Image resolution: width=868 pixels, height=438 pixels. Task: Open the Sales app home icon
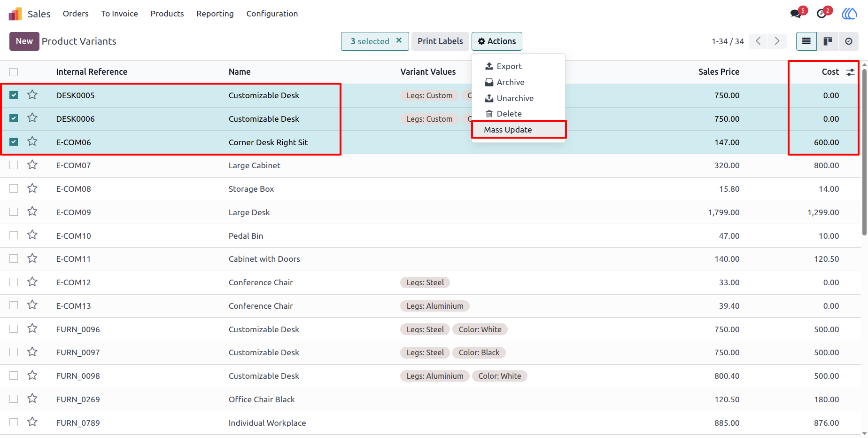[15, 14]
